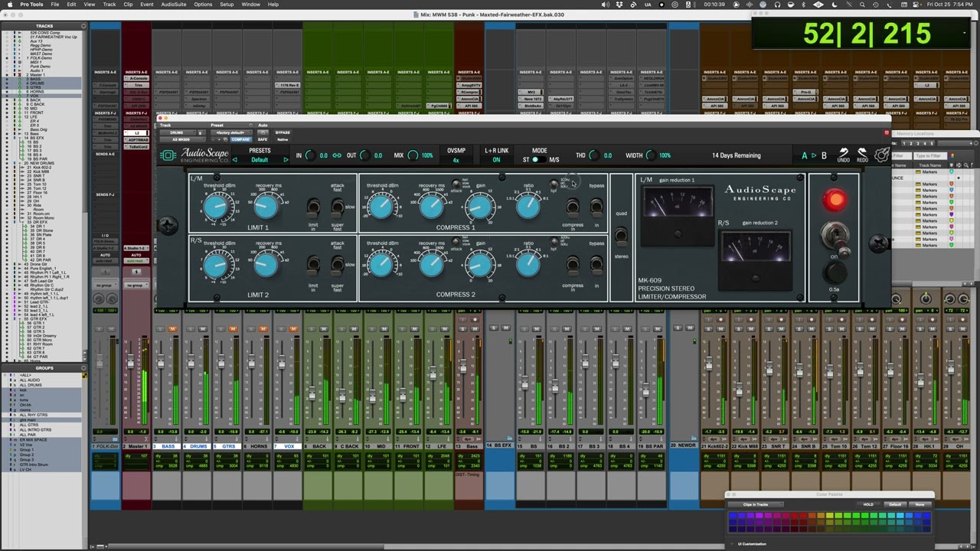
Task: Click the input/output gain link icon
Action: pos(337,155)
